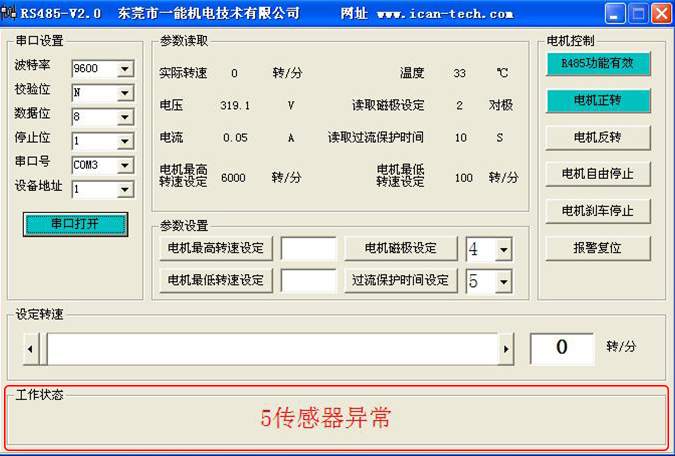Click the 设定转速 value box showing 0
The height and width of the screenshot is (456, 675).
pyautogui.click(x=562, y=348)
